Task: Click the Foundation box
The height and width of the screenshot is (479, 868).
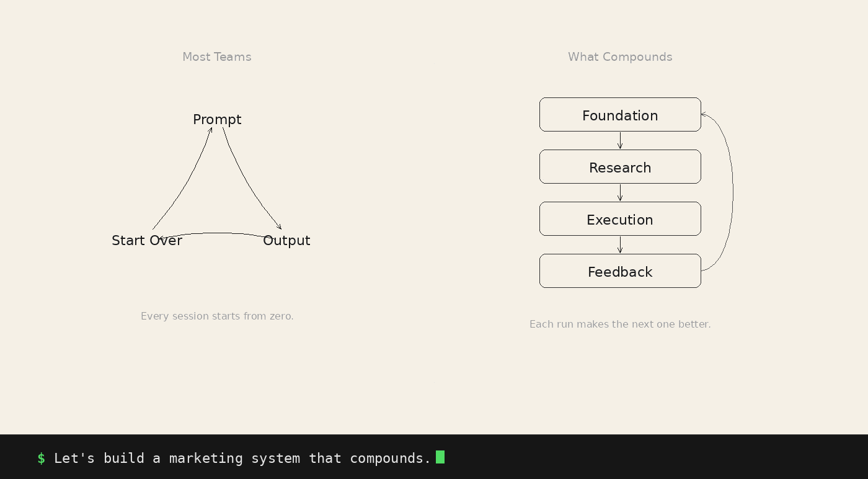Action: (x=620, y=115)
